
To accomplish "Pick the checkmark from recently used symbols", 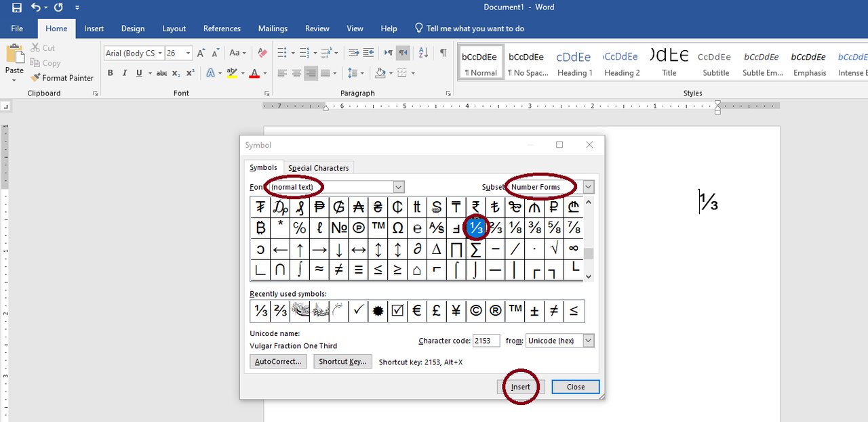I will [358, 311].
